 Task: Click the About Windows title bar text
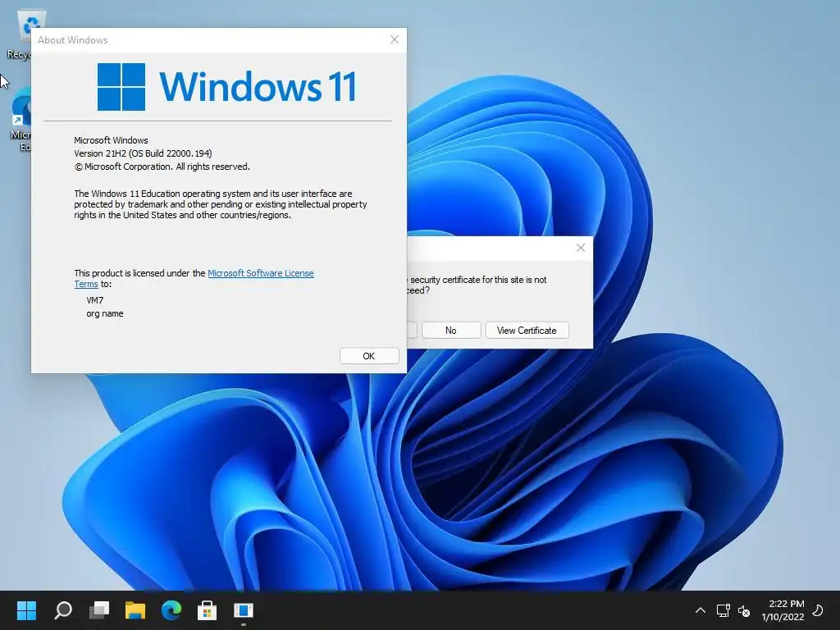coord(73,40)
